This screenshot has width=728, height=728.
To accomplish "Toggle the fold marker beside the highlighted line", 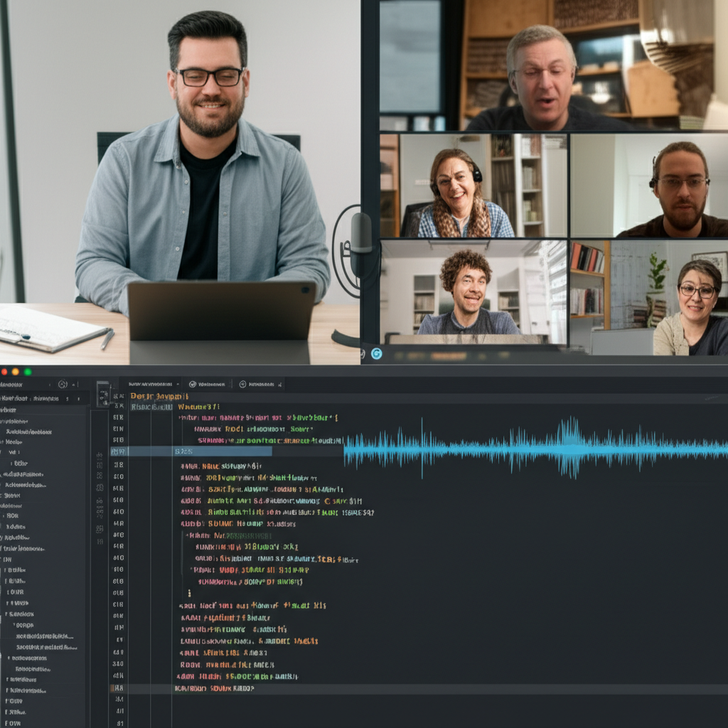I will tap(133, 450).
